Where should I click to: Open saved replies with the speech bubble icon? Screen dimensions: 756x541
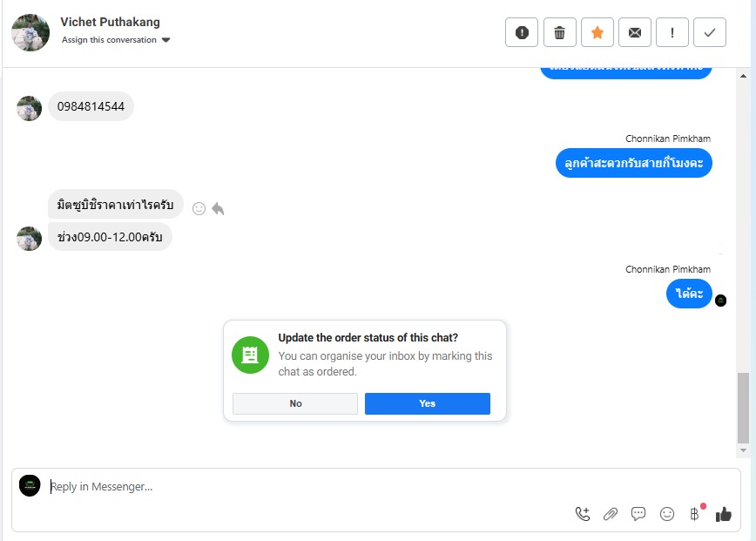638,514
